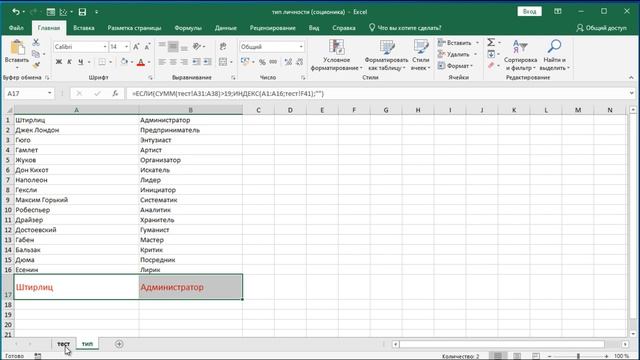Open the Calibri font name dropdown
Screen dimensions: 640x360
(x=105, y=47)
